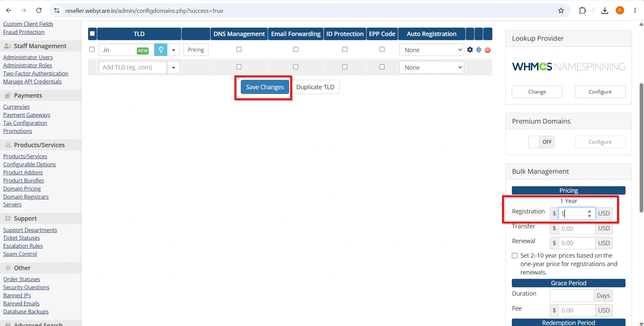Open Auto Registration dropdown in Add TLD row
Image resolution: width=644 pixels, height=326 pixels.
432,67
